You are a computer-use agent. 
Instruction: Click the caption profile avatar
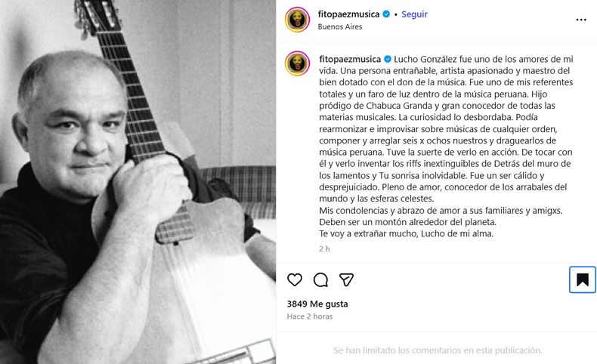(297, 63)
